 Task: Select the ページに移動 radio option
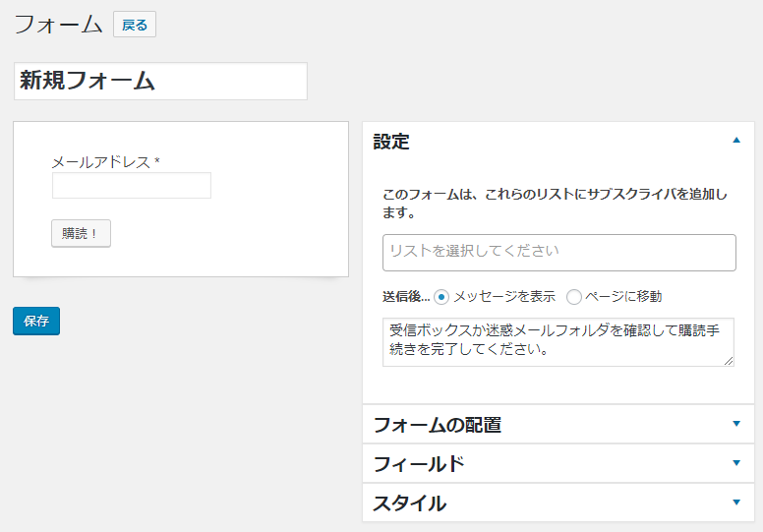574,297
